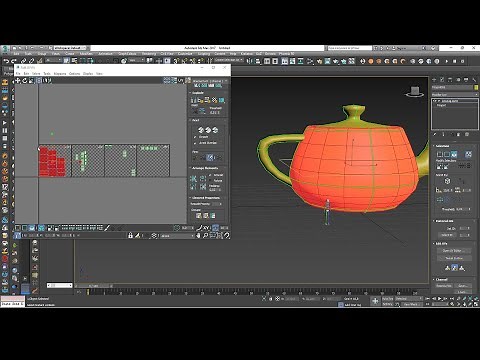
Task: Toggle Select By Element in Edit UVWs bottom toolbar
Action: (x=41, y=228)
